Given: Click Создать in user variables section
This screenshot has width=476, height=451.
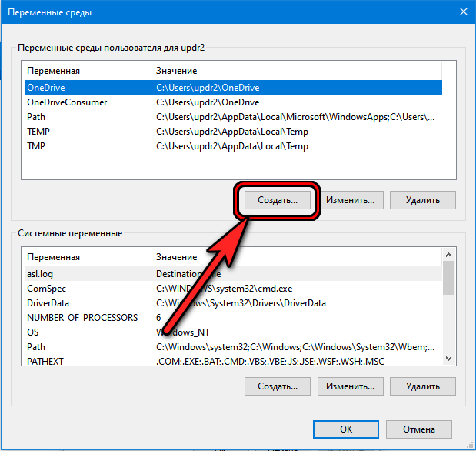Looking at the screenshot, I should click(277, 199).
